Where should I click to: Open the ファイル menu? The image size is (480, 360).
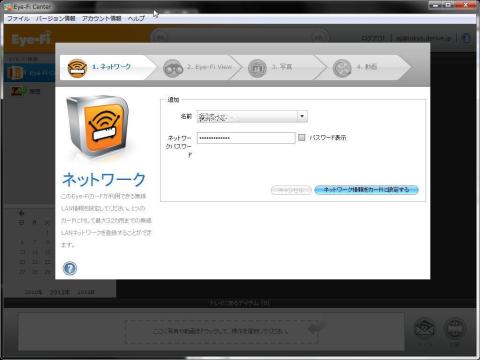point(18,18)
